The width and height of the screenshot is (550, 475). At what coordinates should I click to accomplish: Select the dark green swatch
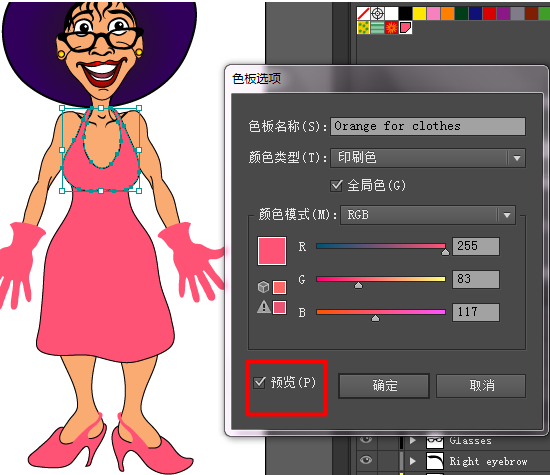461,14
